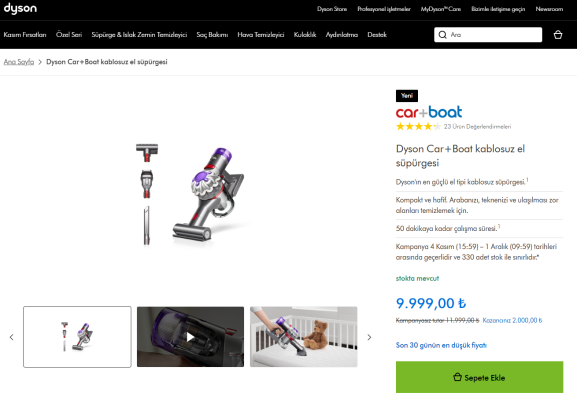Click the Dyson logo
The image size is (577, 400).
pyautogui.click(x=20, y=8)
